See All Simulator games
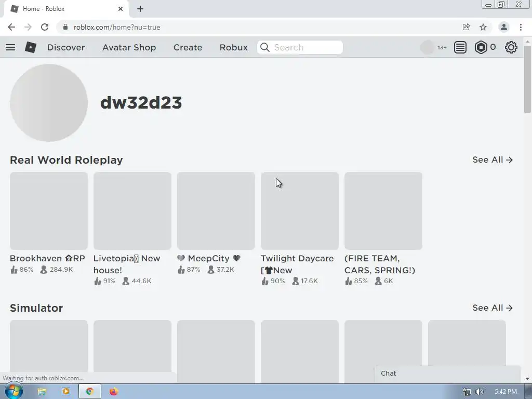Screen dimensions: 532x399 493,308
